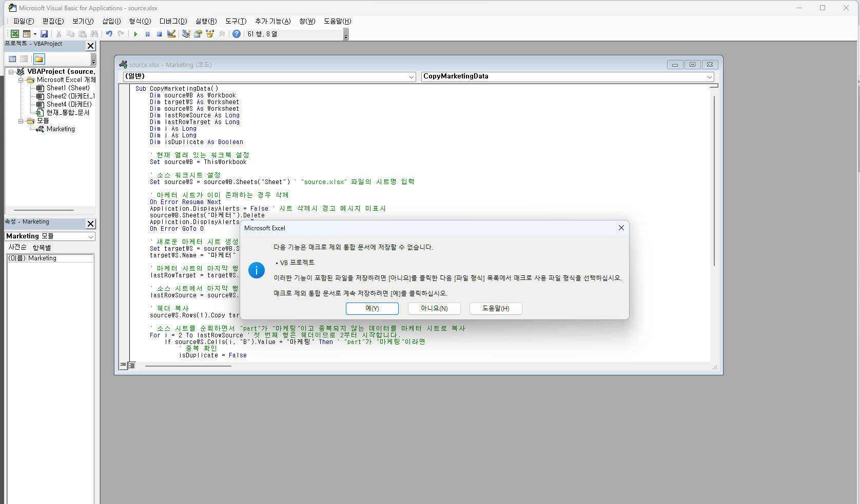
Task: Click the View Code icon in project panel
Action: coord(13,59)
